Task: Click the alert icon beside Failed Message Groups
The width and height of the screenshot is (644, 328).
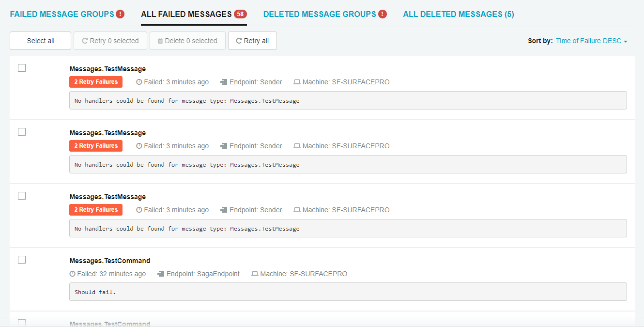Action: [120, 14]
